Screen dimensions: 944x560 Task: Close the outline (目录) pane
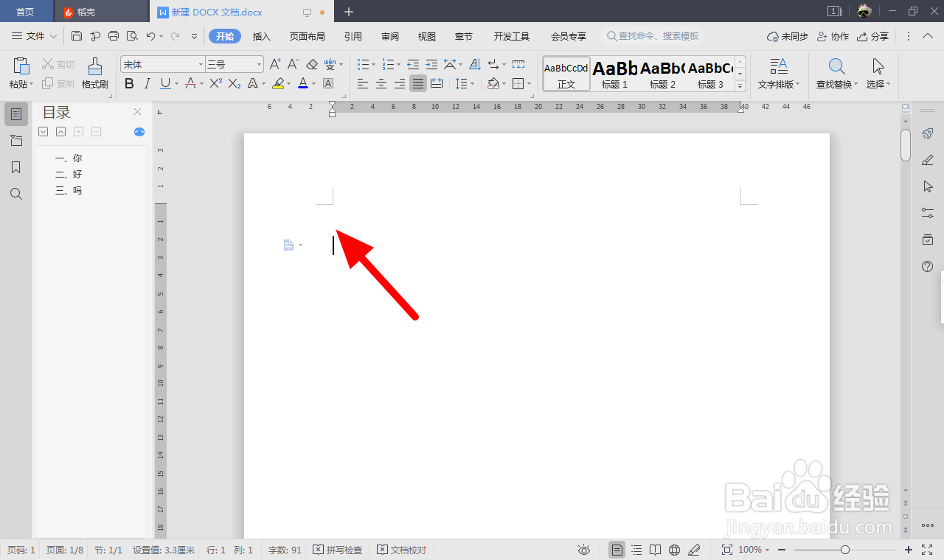tap(137, 112)
